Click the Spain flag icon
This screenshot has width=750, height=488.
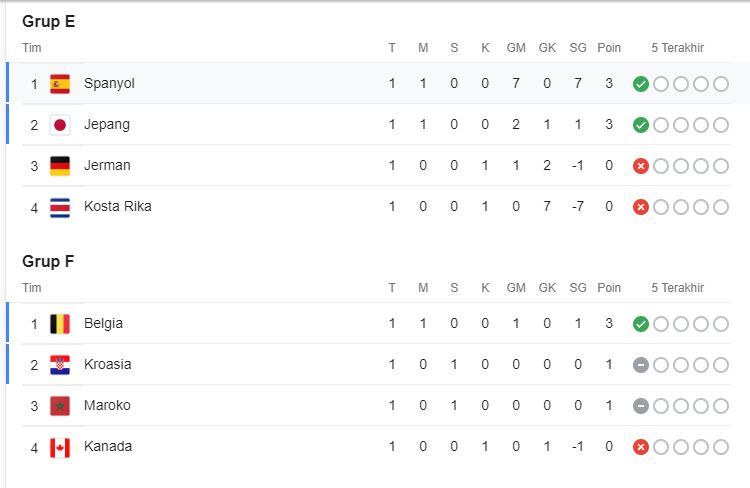pyautogui.click(x=60, y=84)
